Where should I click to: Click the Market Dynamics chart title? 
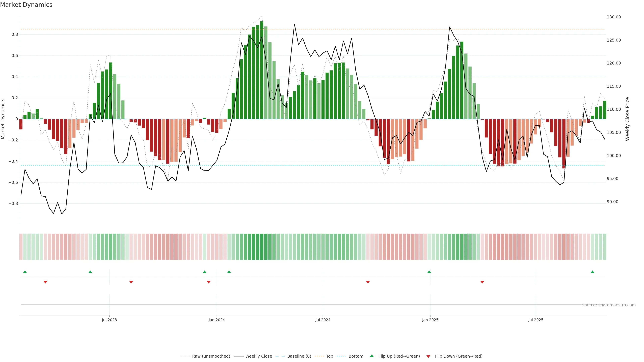pos(26,5)
